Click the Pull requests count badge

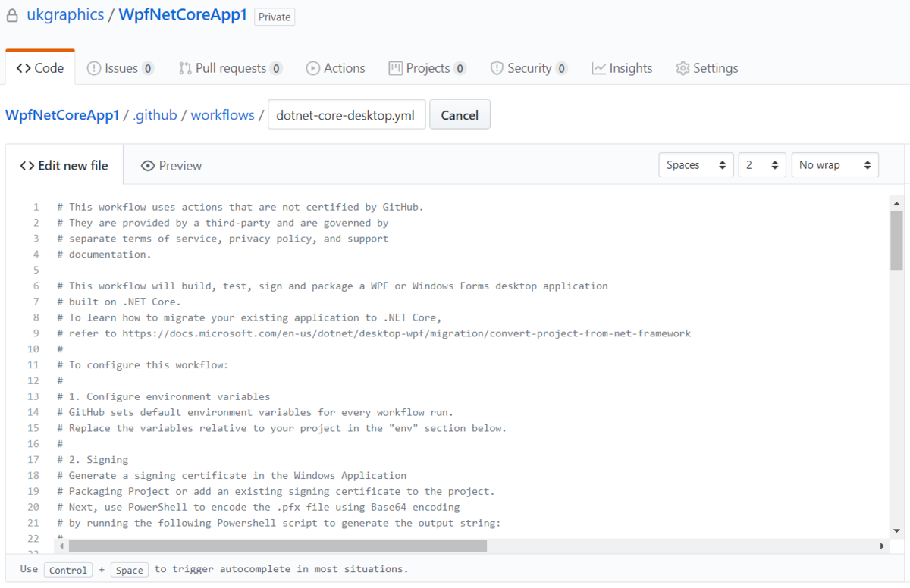click(276, 68)
